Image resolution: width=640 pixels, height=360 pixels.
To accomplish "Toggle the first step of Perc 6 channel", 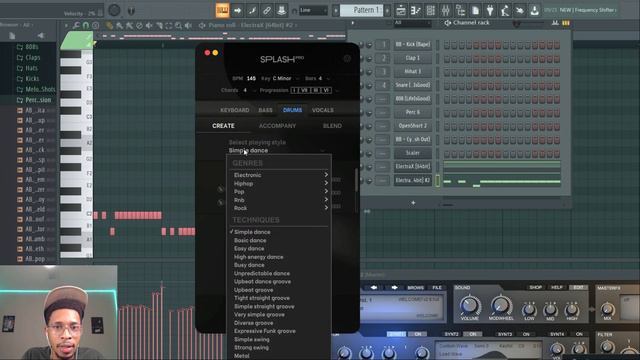I will (x=447, y=112).
